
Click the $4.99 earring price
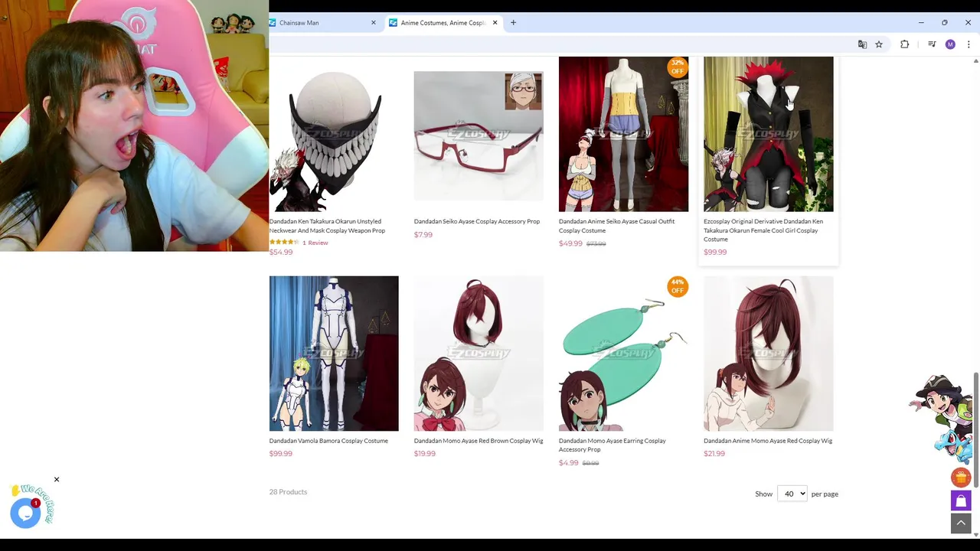569,463
